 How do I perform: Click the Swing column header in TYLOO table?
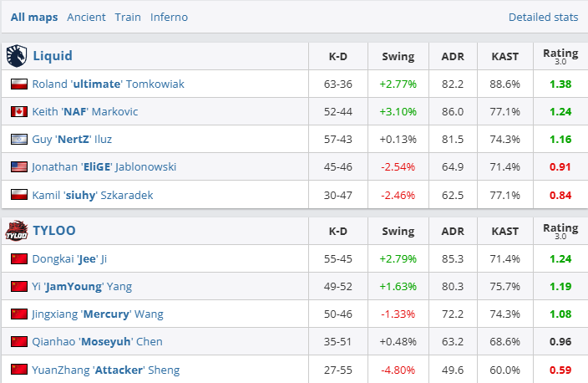(398, 231)
